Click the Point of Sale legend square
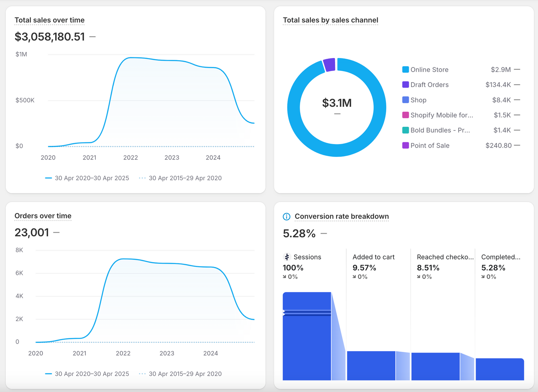Image resolution: width=538 pixels, height=392 pixels. pyautogui.click(x=405, y=145)
